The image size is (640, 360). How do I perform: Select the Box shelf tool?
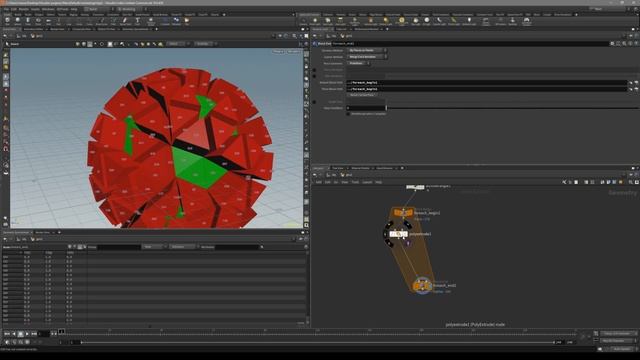click(7, 21)
